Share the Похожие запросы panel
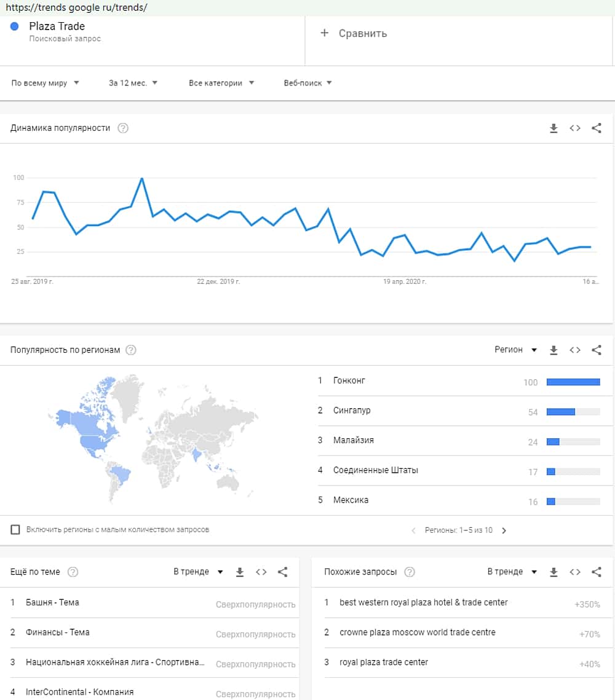 [x=596, y=572]
